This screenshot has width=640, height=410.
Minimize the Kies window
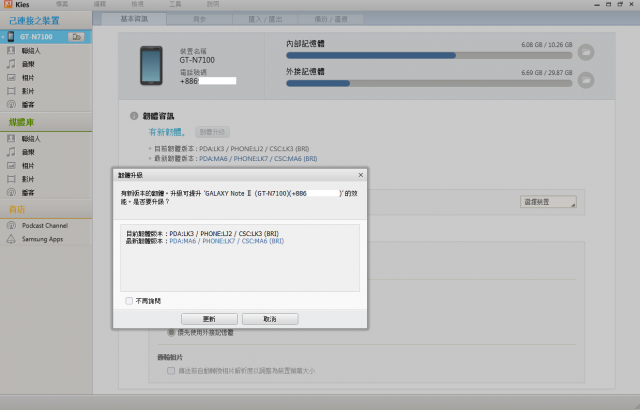(x=597, y=4)
